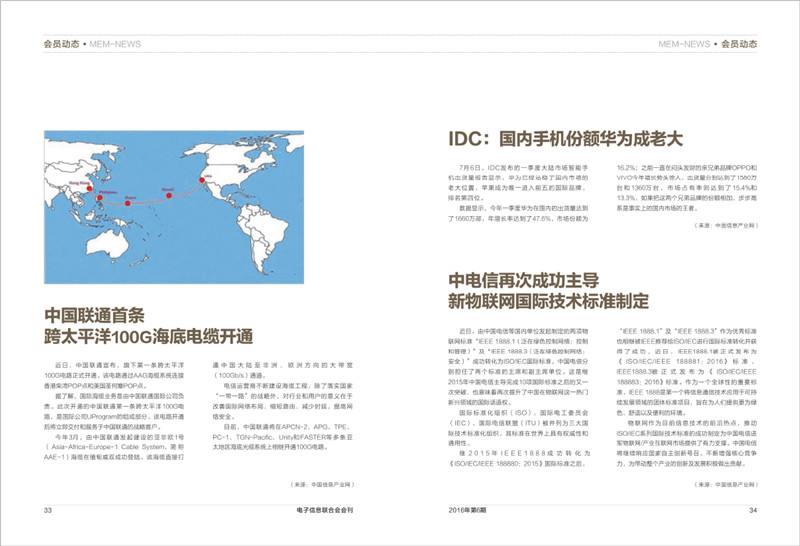
Task: Click headline '中国联通首条 跨太平洋100G海底电缆开通'
Action: (x=148, y=326)
